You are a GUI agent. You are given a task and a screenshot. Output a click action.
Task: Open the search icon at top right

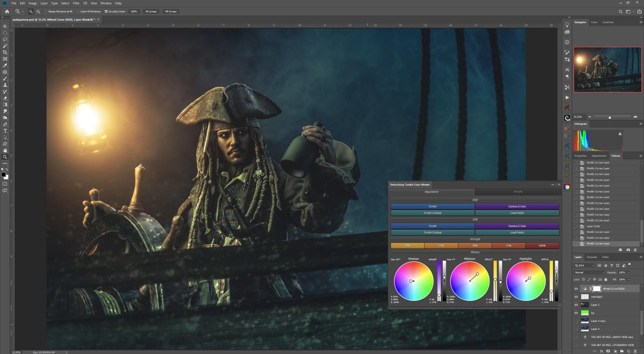621,11
